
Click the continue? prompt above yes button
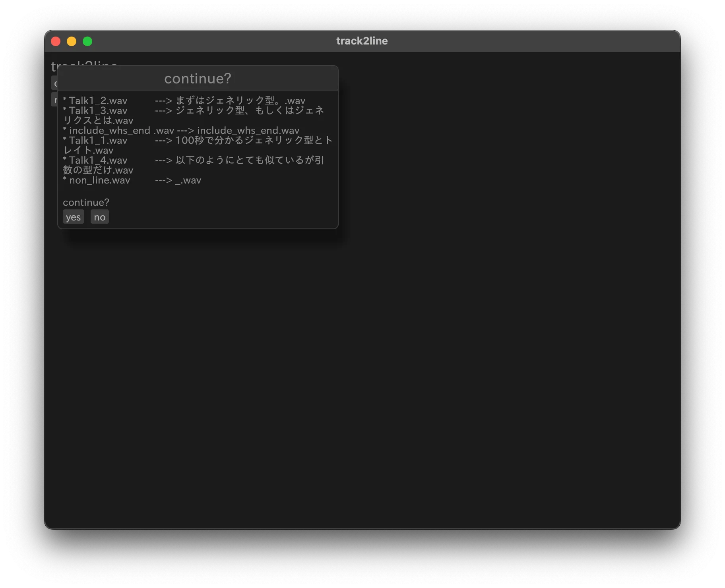[x=86, y=202]
